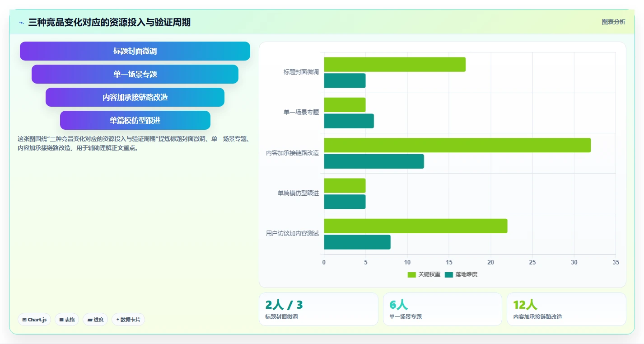Click the x-axis tick value 15
644x344 pixels.
click(x=449, y=262)
